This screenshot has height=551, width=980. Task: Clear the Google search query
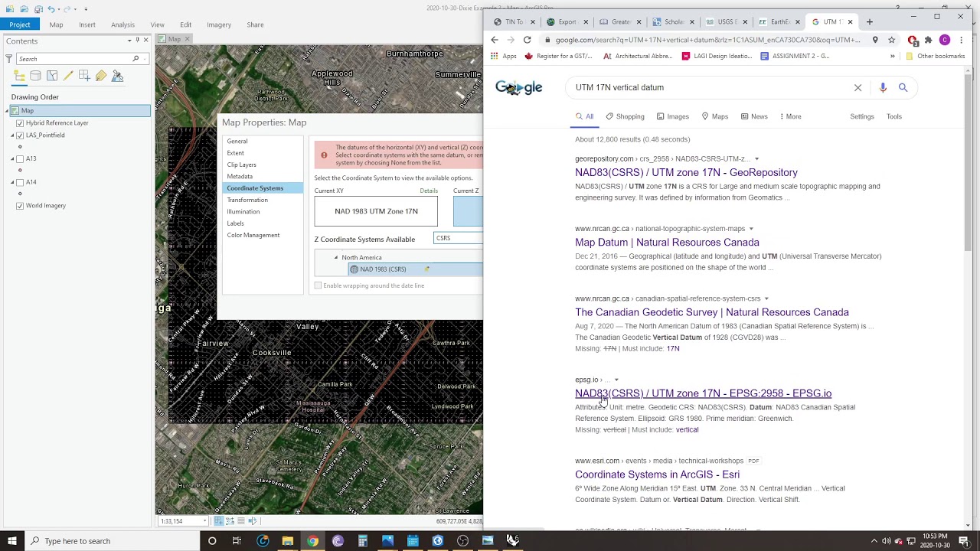coord(857,88)
